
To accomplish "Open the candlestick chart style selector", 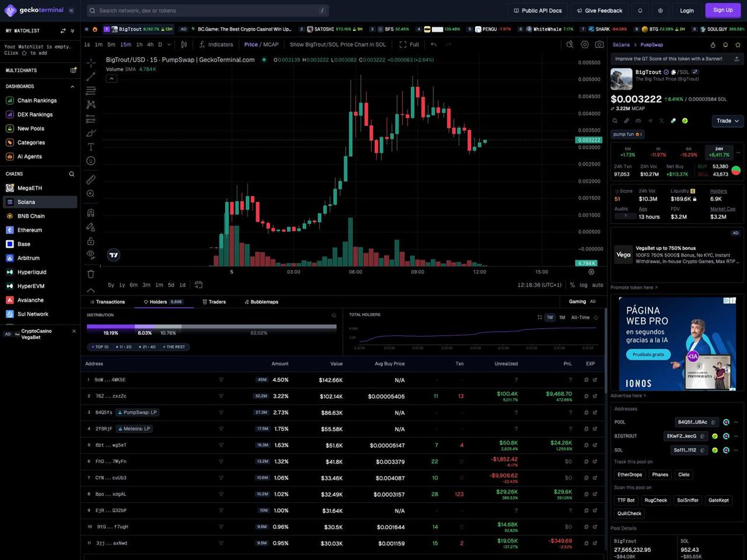I will pyautogui.click(x=184, y=44).
